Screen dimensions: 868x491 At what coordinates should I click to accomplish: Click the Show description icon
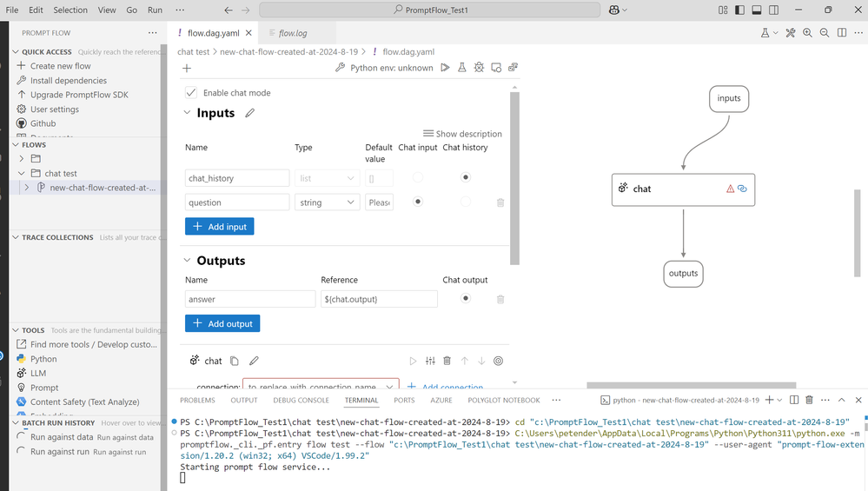(x=427, y=134)
